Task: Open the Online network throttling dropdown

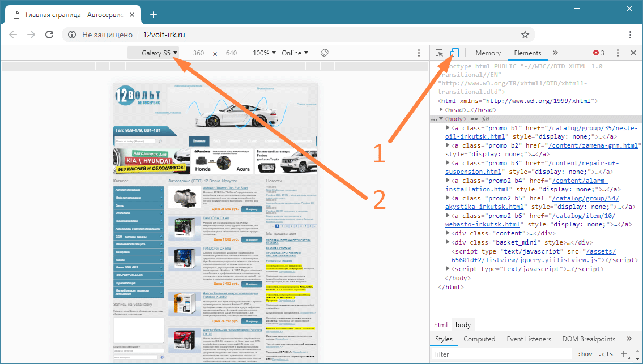Action: pos(295,53)
